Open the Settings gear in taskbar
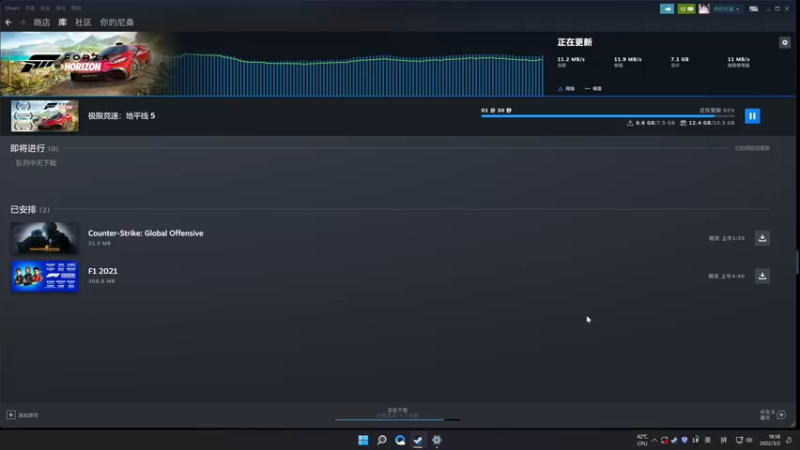Screen dimensions: 800x450 tap(437, 440)
